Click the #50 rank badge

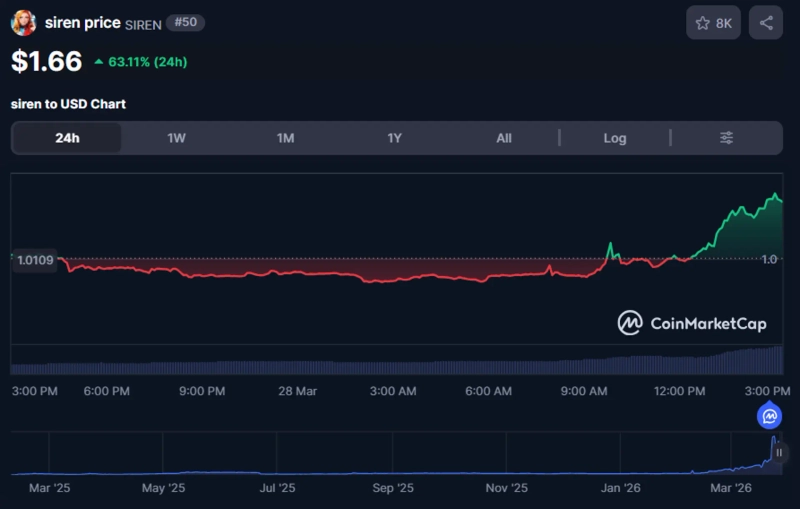[186, 22]
